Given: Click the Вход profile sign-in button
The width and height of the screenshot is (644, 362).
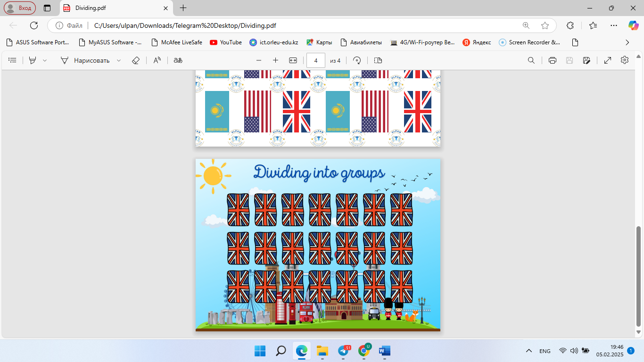Looking at the screenshot, I should point(20,8).
